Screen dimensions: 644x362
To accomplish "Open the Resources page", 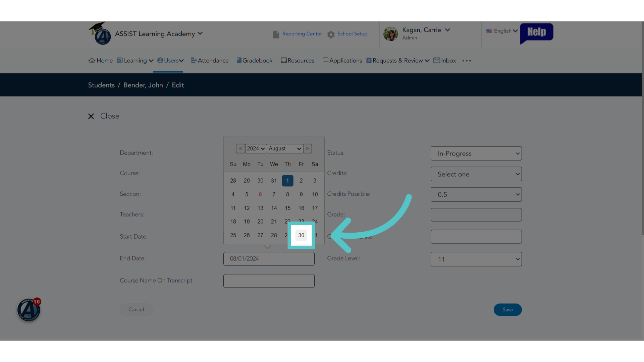I will (x=298, y=61).
